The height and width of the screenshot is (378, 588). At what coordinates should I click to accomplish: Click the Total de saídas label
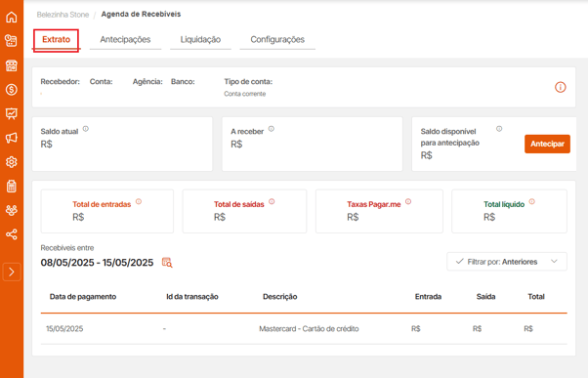239,204
